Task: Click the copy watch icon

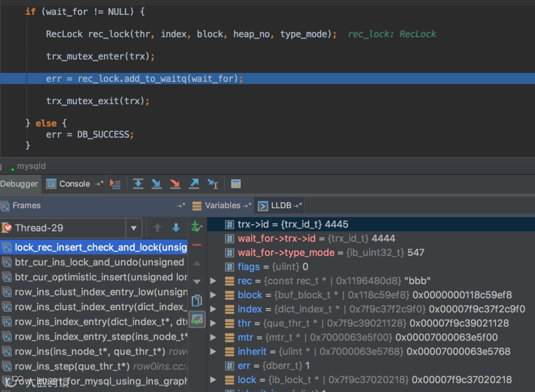Action: 197,301
